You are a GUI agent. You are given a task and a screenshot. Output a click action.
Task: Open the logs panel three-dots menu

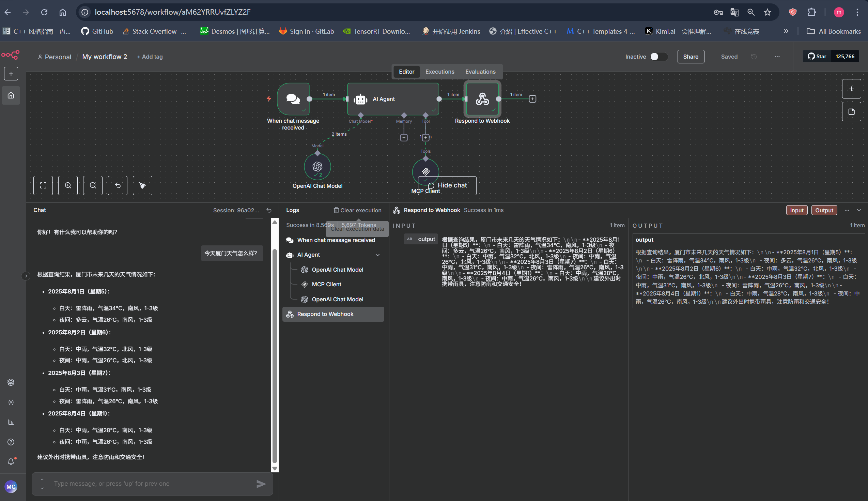(847, 210)
